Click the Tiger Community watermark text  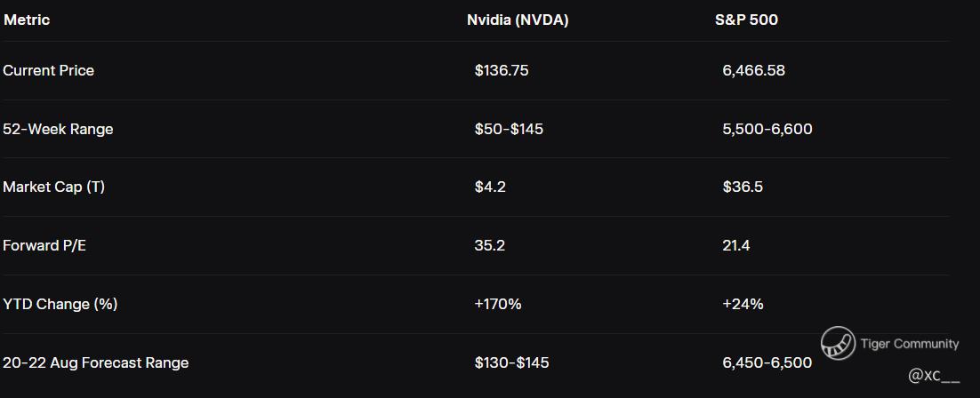(909, 344)
